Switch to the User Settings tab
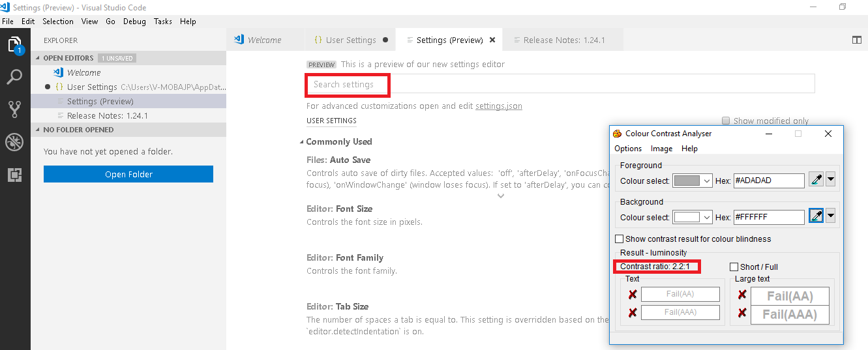Viewport: 868px width, 350px height. (x=351, y=40)
